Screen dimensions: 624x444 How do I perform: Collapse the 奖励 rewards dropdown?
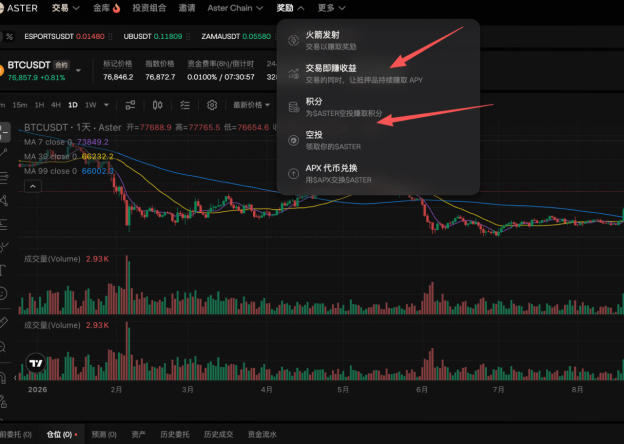point(291,8)
